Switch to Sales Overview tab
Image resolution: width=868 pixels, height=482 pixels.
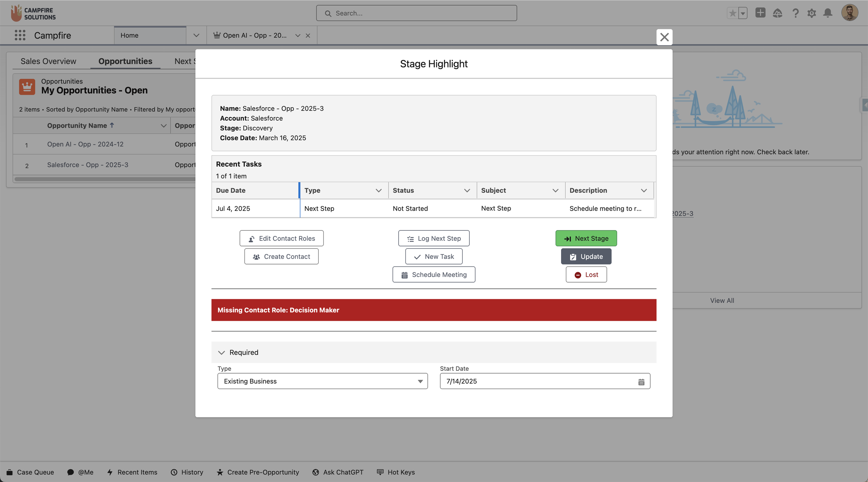coord(48,61)
